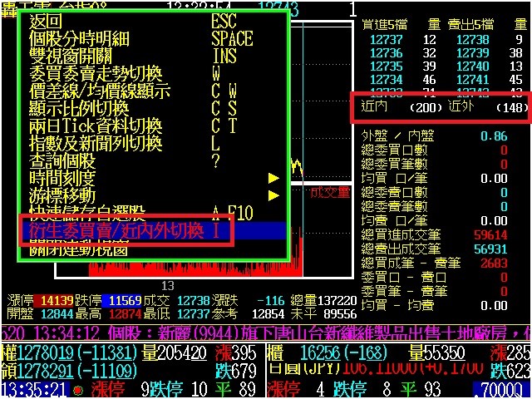Screen dimensions: 532x399
Task: Click the red status dot beside the clock
Action: point(77,390)
